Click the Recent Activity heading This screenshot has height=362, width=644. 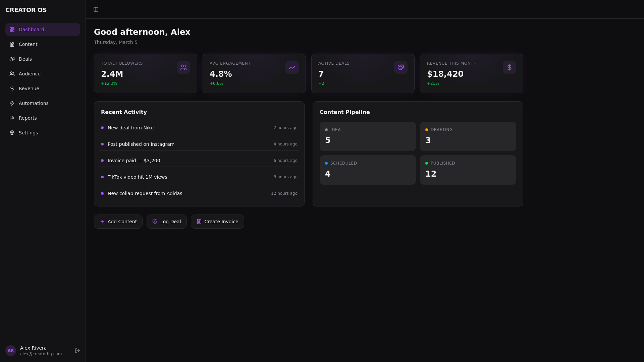point(124,112)
